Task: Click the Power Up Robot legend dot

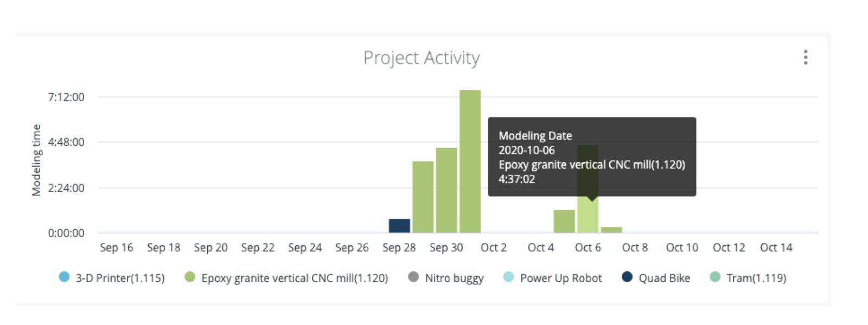Action: [508, 277]
